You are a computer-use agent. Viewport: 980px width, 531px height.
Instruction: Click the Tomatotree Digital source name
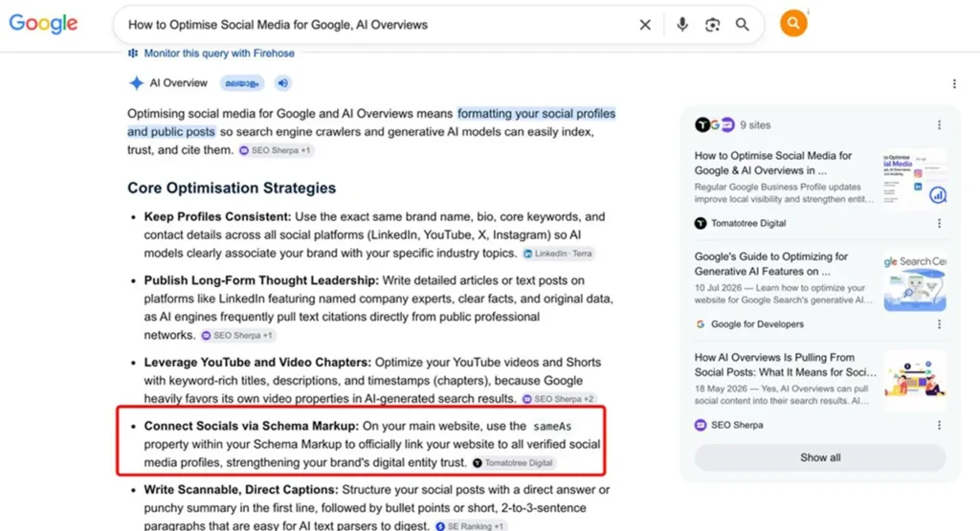coord(748,223)
